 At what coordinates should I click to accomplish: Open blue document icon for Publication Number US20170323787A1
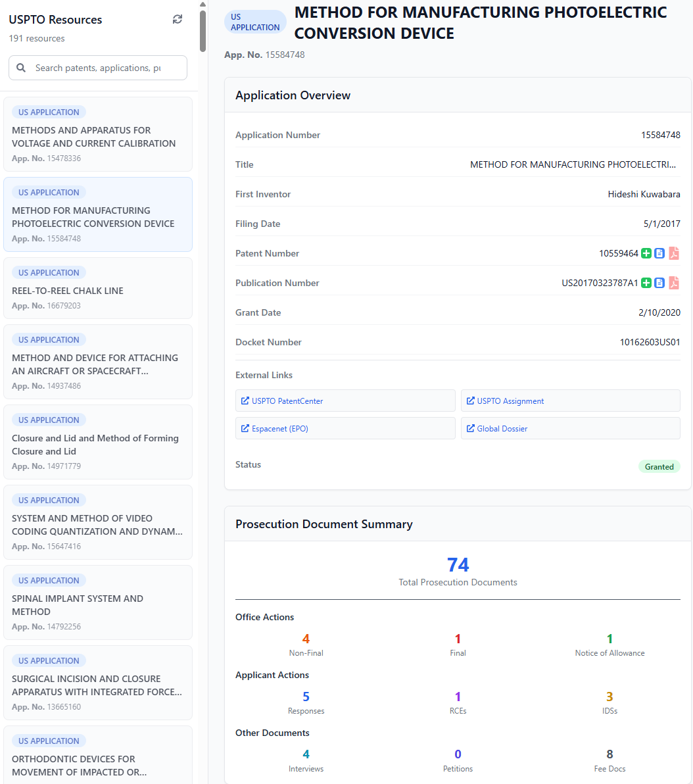click(x=659, y=283)
